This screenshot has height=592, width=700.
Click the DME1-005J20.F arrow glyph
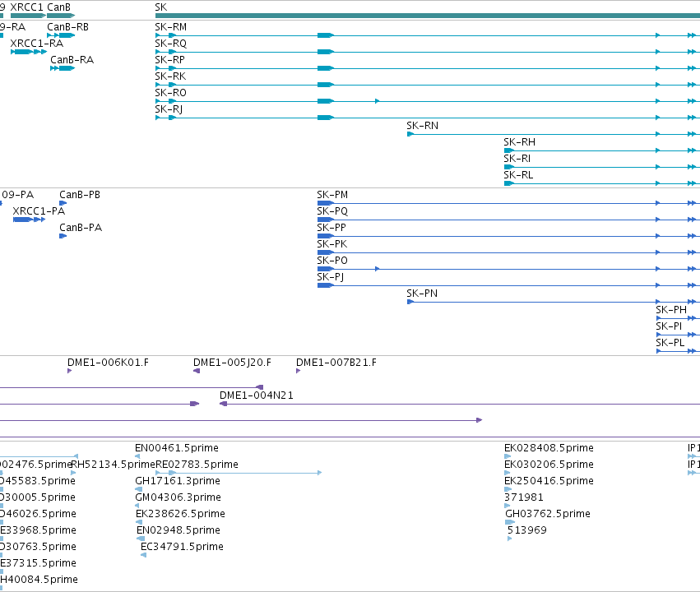(197, 371)
